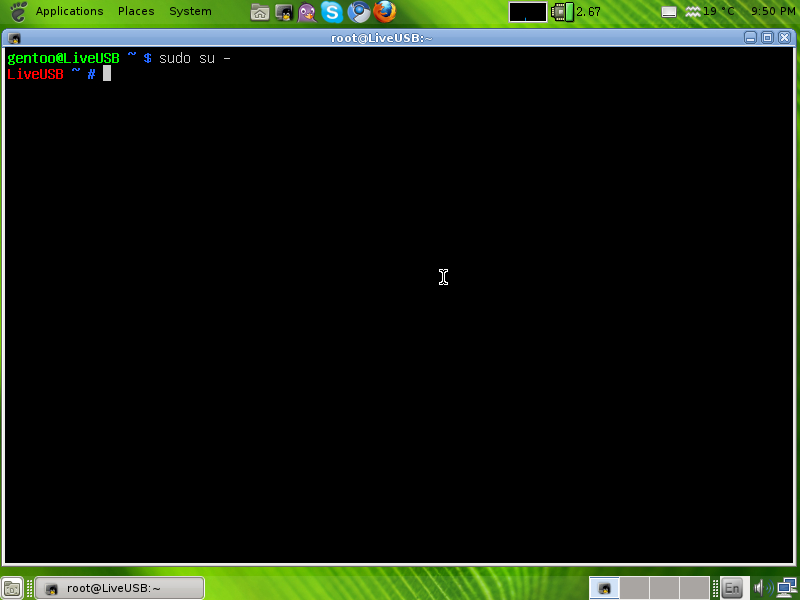Launch Firefox from the top panel
The height and width of the screenshot is (600, 800).
(385, 12)
